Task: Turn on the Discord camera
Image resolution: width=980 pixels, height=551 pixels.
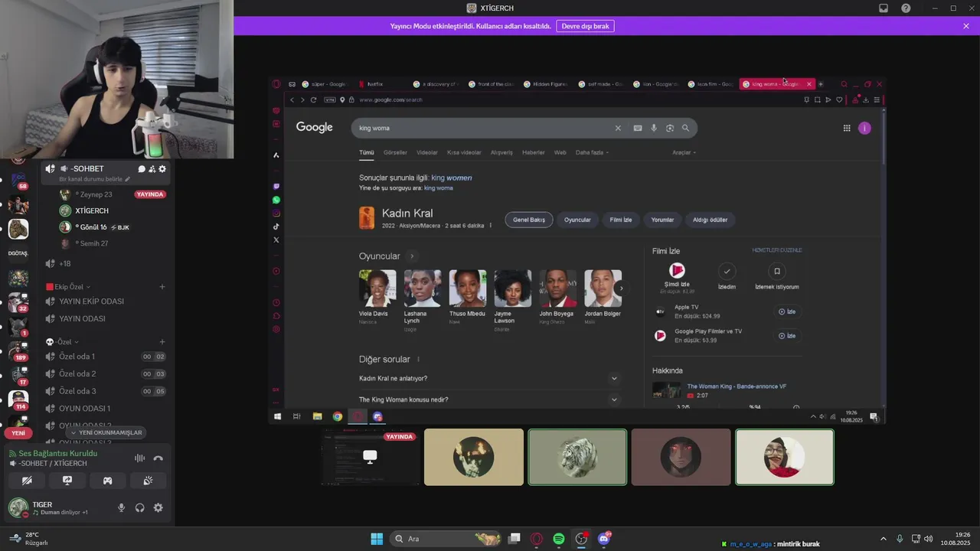Action: [27, 481]
